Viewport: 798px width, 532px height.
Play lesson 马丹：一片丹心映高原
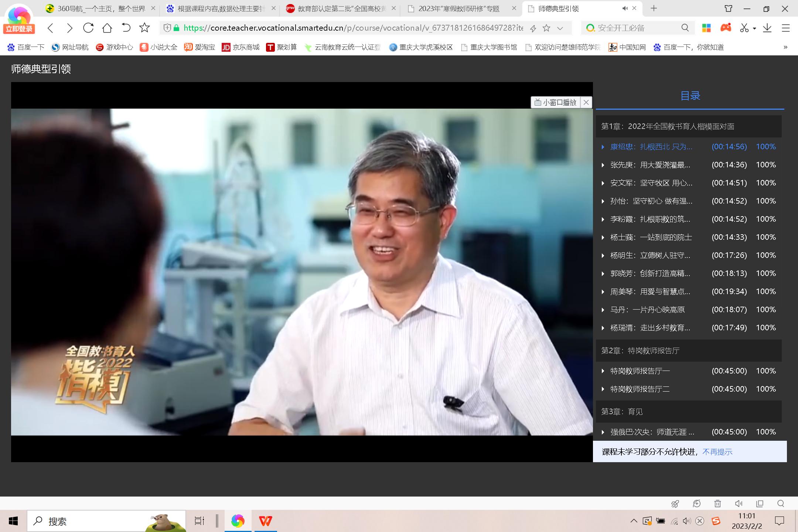point(689,310)
